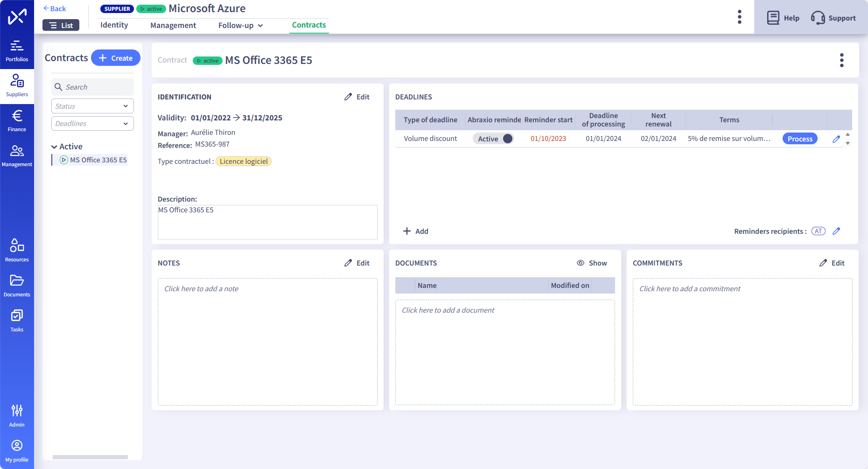Click here to add a commitment area
Image resolution: width=868 pixels, height=469 pixels.
coord(742,342)
